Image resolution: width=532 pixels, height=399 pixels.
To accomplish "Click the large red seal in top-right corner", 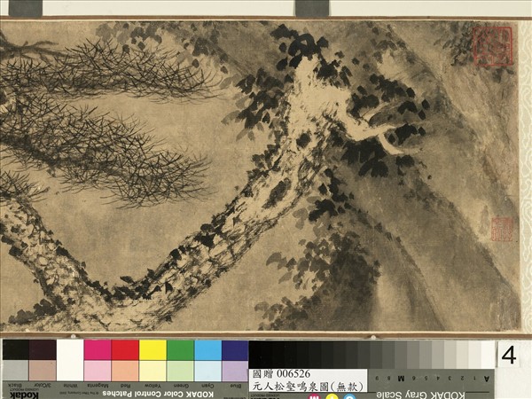I will [x=492, y=46].
